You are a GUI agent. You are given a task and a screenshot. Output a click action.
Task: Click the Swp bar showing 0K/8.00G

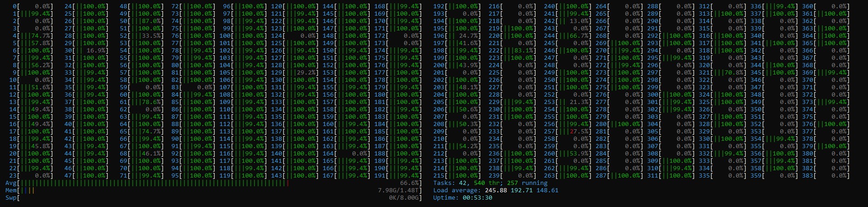coord(214,198)
